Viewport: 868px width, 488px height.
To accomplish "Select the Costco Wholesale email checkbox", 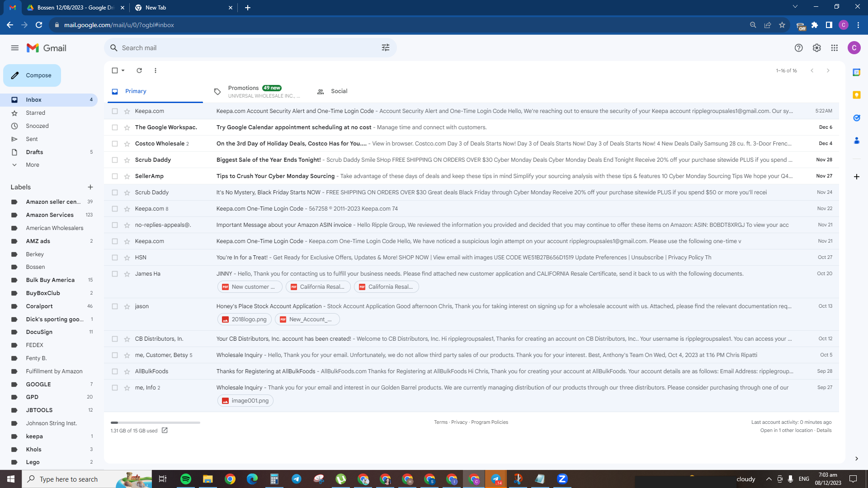I will click(x=115, y=144).
